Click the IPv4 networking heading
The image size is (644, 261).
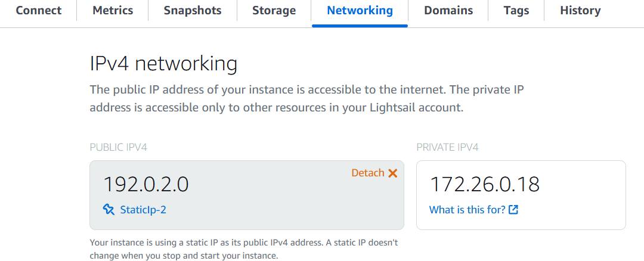[x=163, y=63]
